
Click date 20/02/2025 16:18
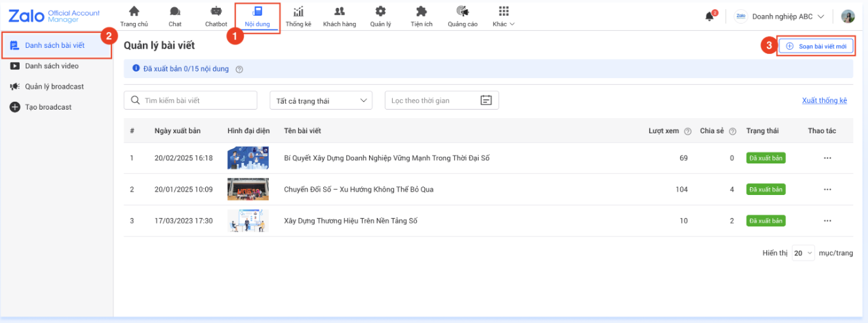(x=184, y=158)
